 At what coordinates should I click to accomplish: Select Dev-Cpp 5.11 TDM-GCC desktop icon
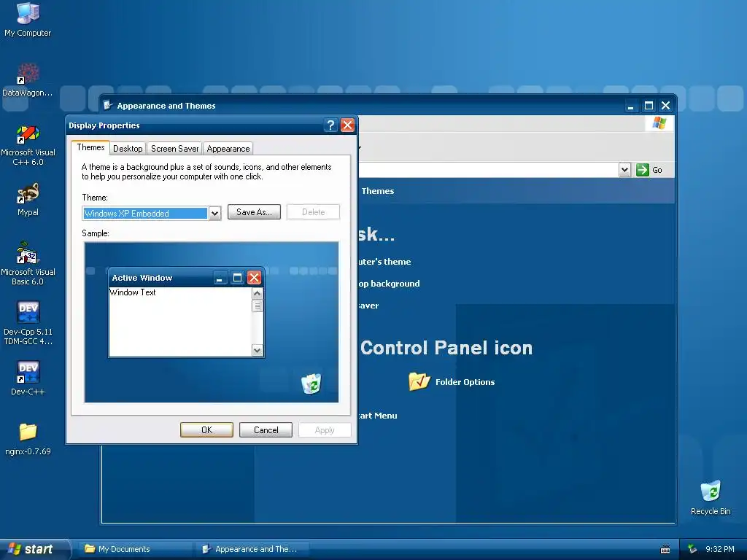[28, 323]
